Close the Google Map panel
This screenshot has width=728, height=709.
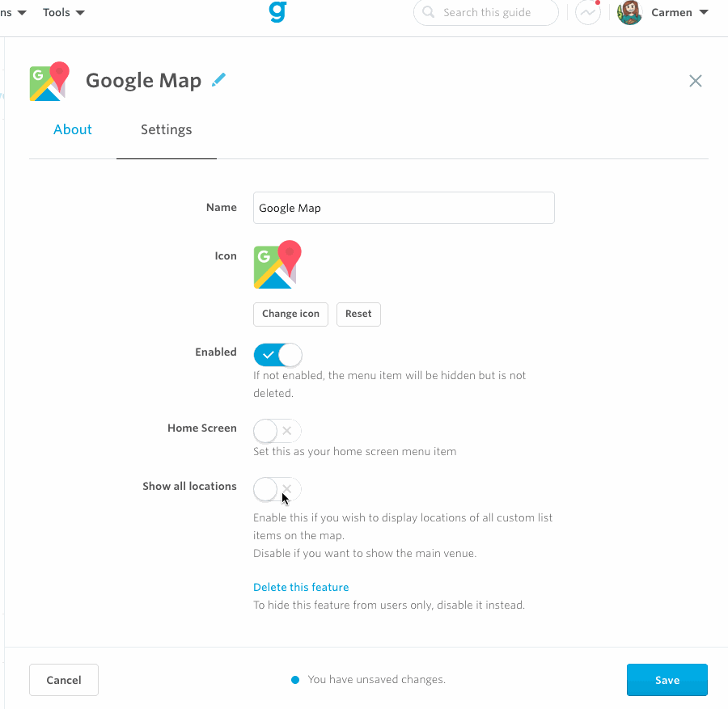tap(696, 81)
